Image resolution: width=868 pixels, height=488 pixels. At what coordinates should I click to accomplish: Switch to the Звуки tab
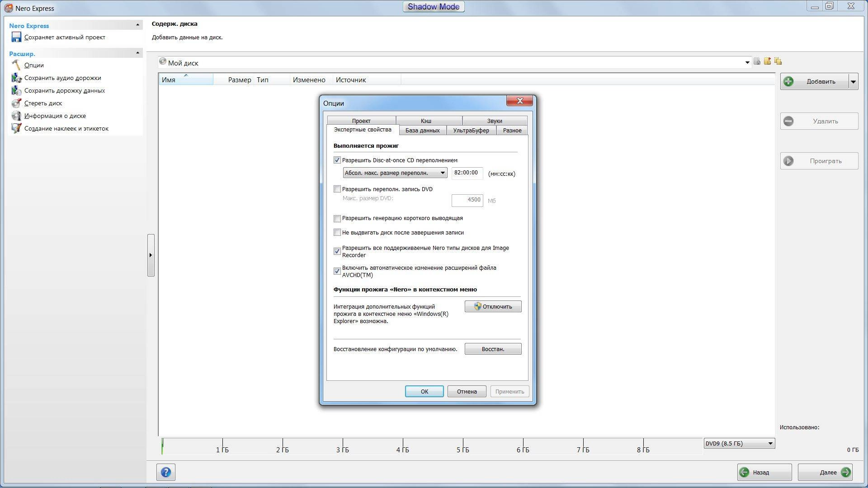[x=495, y=121]
